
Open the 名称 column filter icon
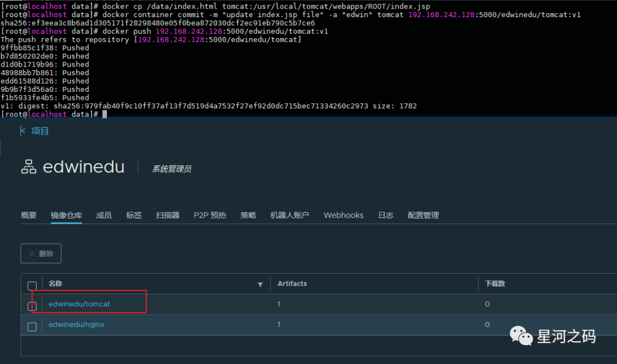[260, 285]
